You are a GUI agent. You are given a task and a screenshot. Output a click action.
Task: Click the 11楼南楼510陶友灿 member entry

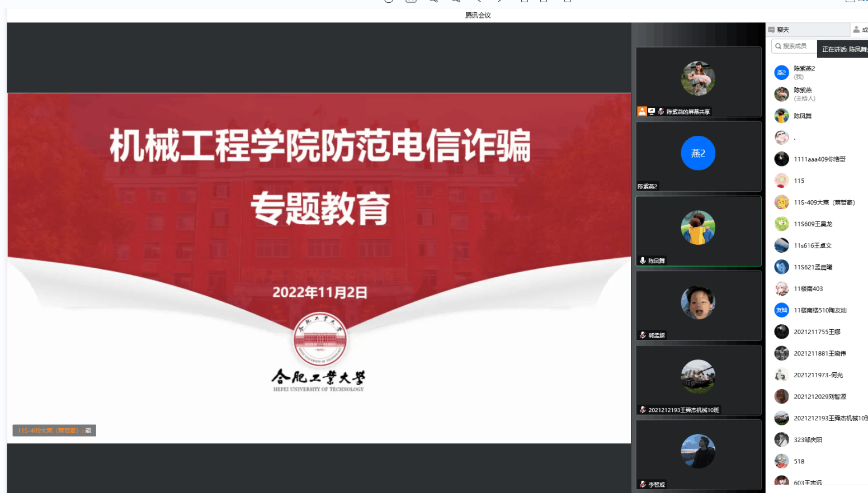(x=820, y=310)
